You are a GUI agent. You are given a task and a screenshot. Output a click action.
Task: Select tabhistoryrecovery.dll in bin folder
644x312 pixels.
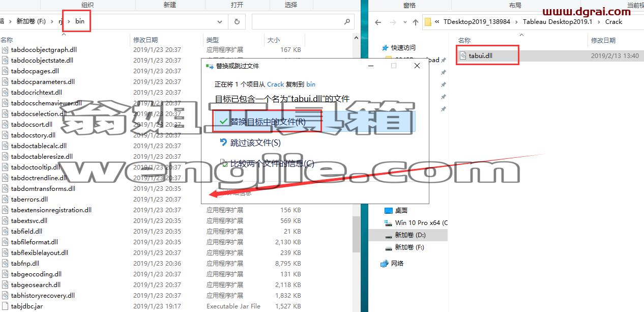pyautogui.click(x=43, y=296)
